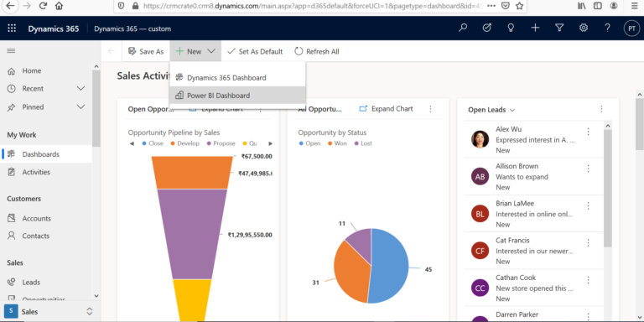Select Power BI Dashboard menu option

coord(237,96)
